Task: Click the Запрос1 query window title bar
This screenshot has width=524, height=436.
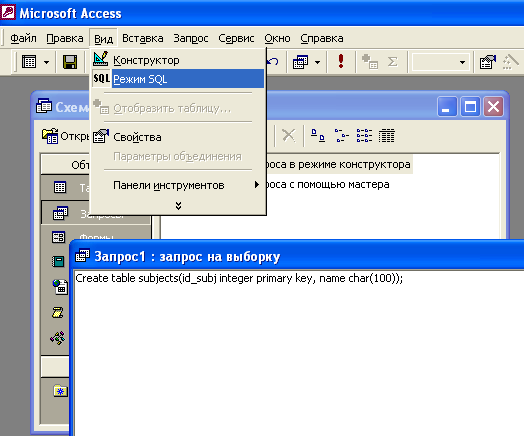Action: click(297, 257)
